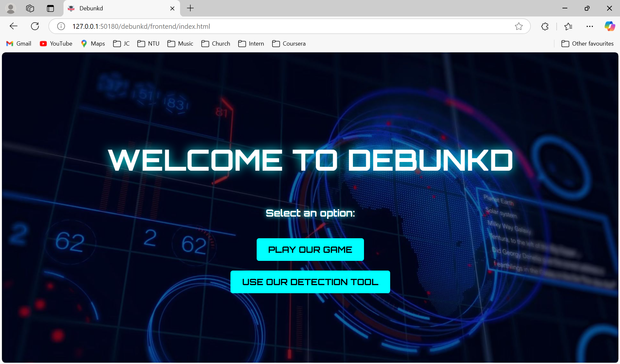Expand the Music bookmarks folder
The height and width of the screenshot is (364, 620).
click(180, 44)
